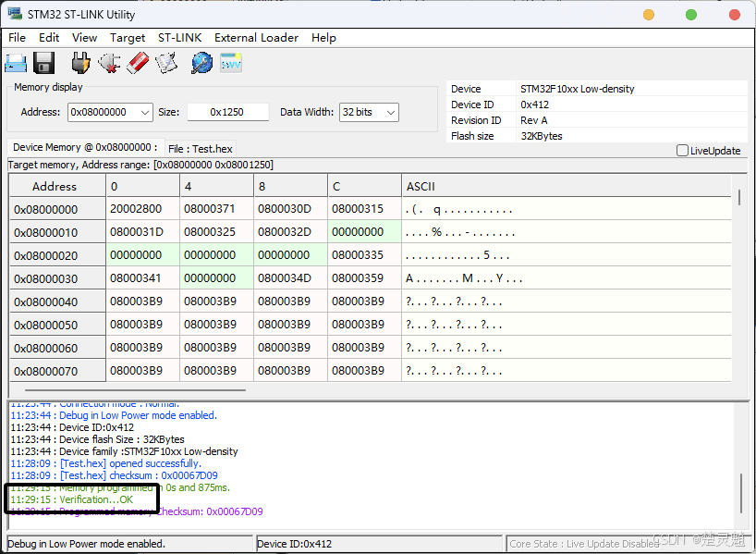This screenshot has height=554, width=756.
Task: Open the External Loader menu
Action: tap(257, 38)
